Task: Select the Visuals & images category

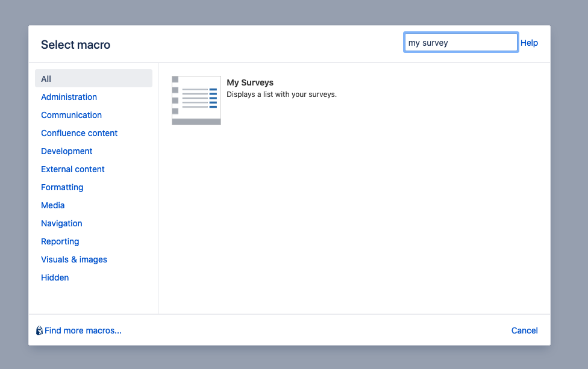Action: coord(74,259)
